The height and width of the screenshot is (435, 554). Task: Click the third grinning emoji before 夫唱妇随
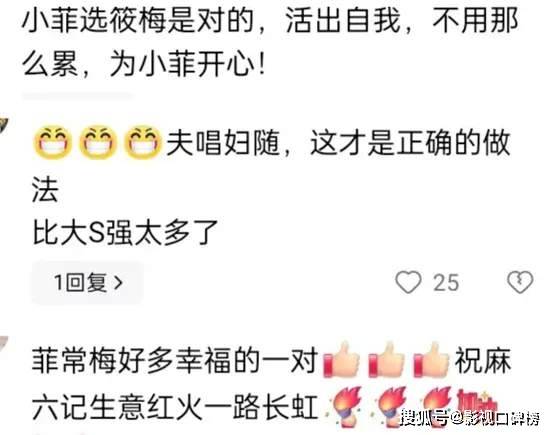[x=143, y=143]
